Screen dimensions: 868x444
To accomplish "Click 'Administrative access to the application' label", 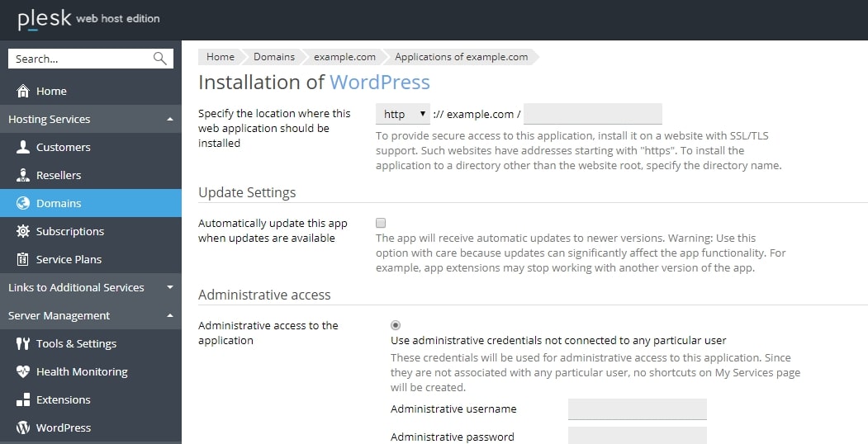I will coord(268,333).
